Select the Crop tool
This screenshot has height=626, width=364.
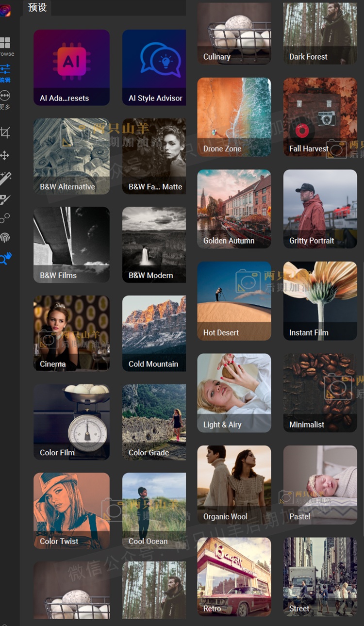point(5,132)
